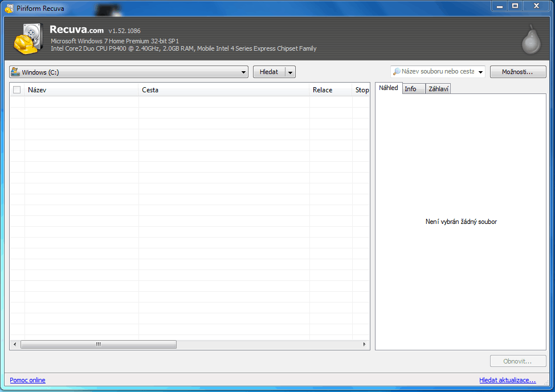Switch to the Záhlaví tab
This screenshot has width=555, height=392.
click(438, 89)
